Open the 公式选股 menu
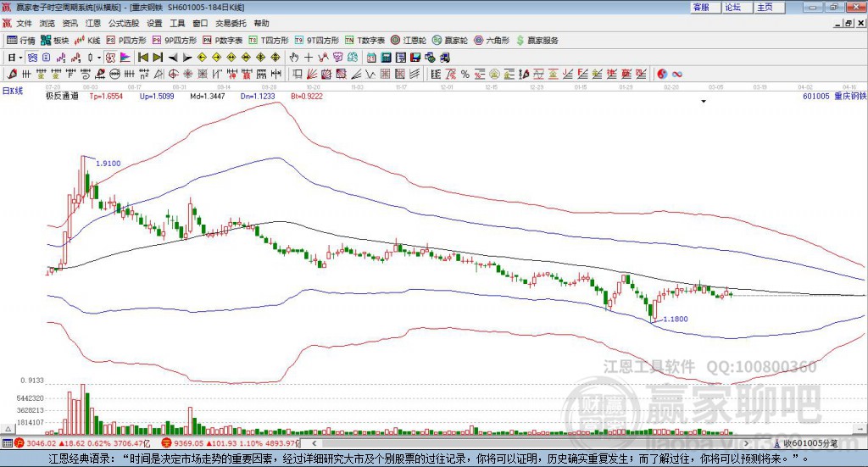This screenshot has height=467, width=868. click(124, 23)
